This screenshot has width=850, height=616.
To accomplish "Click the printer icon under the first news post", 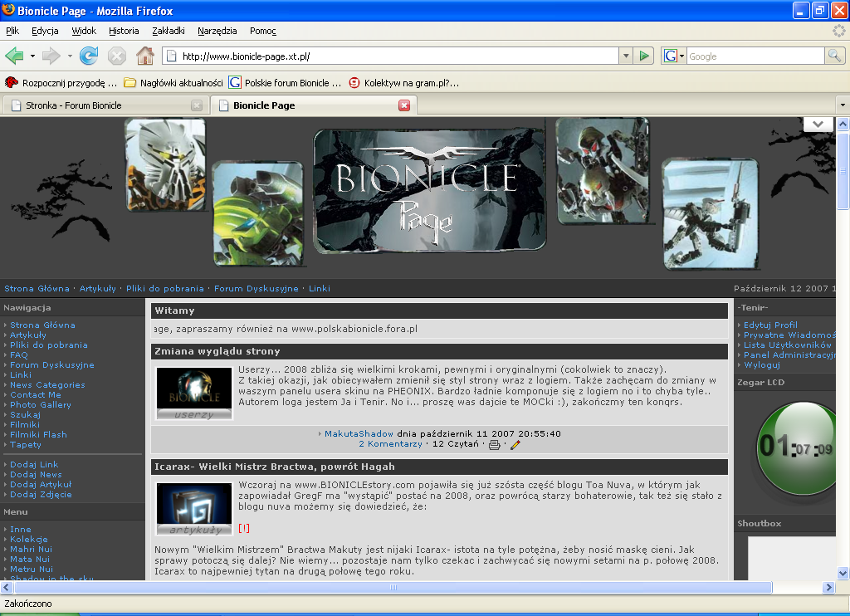I will [x=495, y=444].
